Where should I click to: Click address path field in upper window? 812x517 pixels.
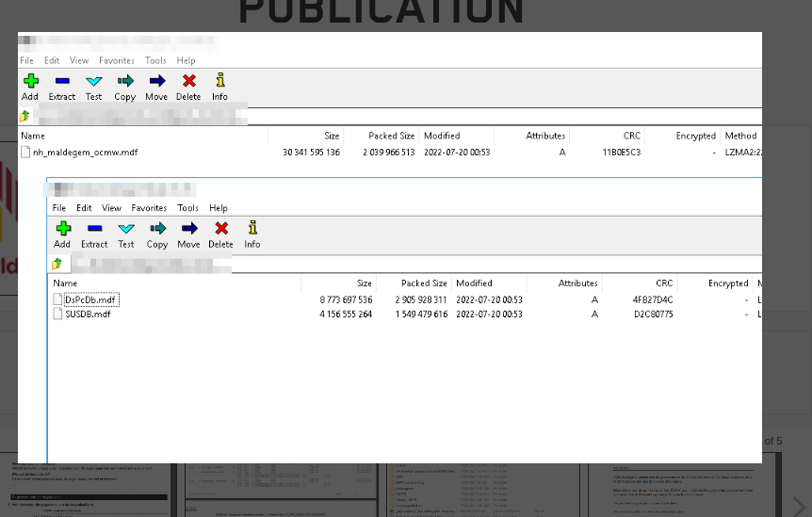pos(398,117)
